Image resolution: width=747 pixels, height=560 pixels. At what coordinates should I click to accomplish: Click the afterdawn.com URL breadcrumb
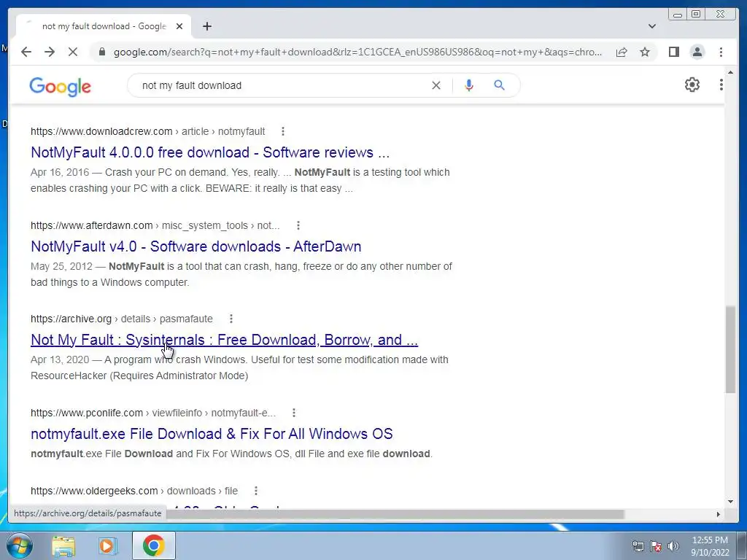(155, 225)
